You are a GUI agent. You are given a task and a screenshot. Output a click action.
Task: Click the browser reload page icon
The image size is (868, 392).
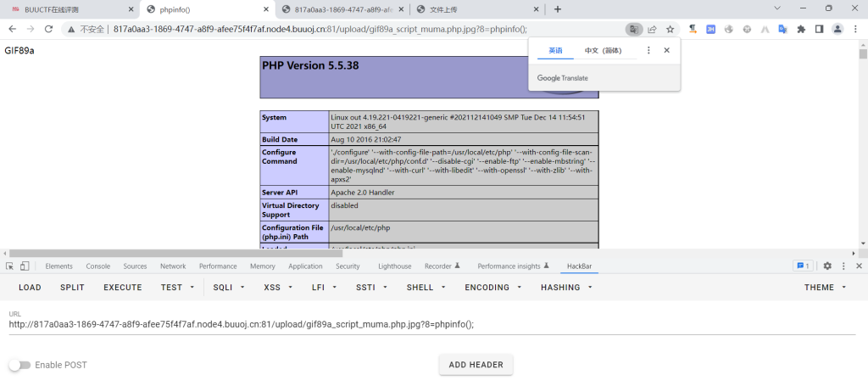(x=49, y=29)
